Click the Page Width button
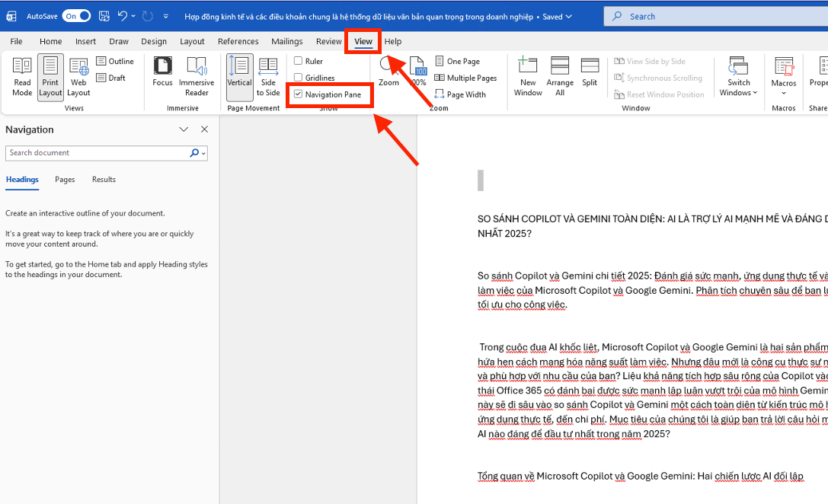This screenshot has height=504, width=828. (x=461, y=94)
